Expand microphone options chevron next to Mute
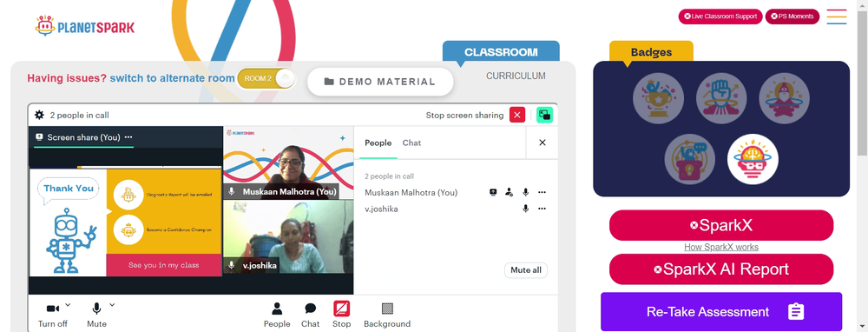This screenshot has width=868, height=332. click(112, 304)
